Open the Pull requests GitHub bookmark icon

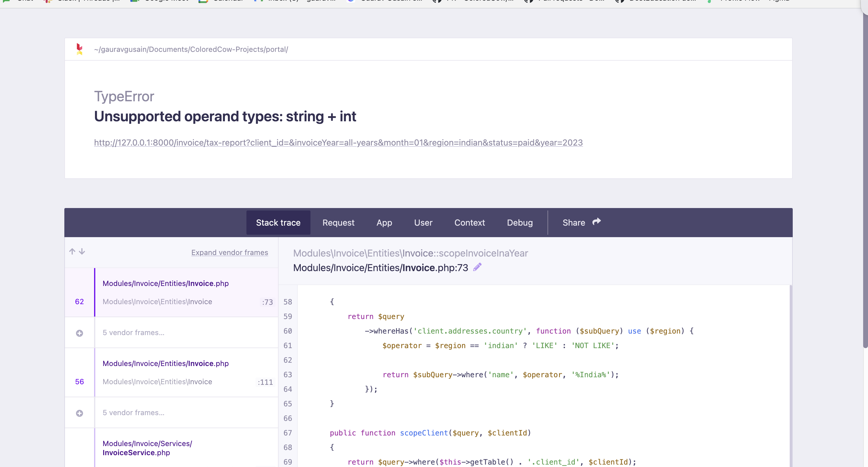pyautogui.click(x=528, y=1)
